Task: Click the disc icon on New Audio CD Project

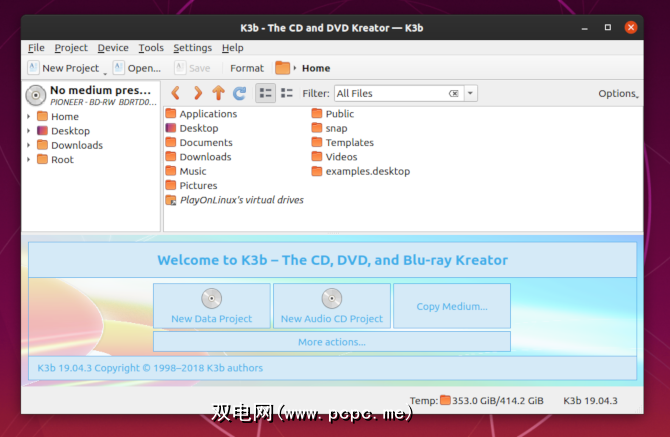Action: [x=332, y=298]
